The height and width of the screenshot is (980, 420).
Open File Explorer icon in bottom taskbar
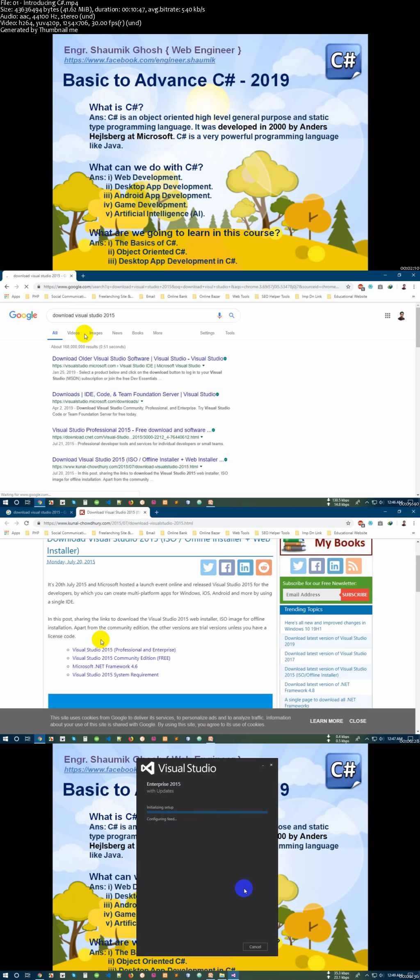coord(222,975)
